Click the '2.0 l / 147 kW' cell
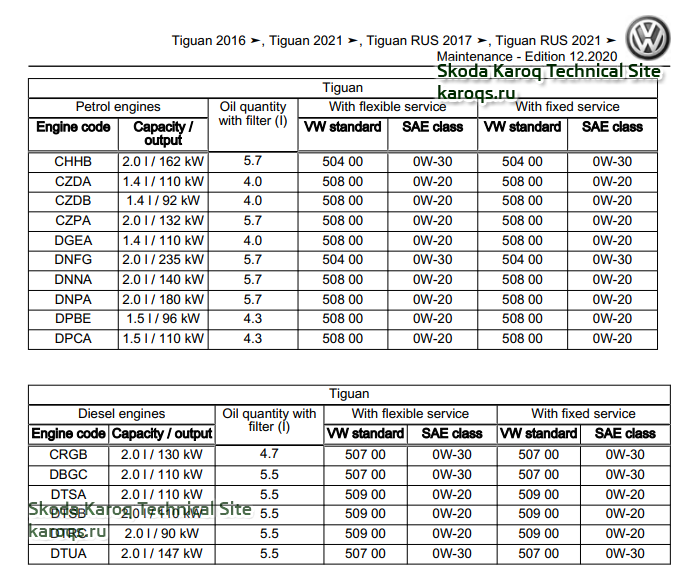 (161, 553)
